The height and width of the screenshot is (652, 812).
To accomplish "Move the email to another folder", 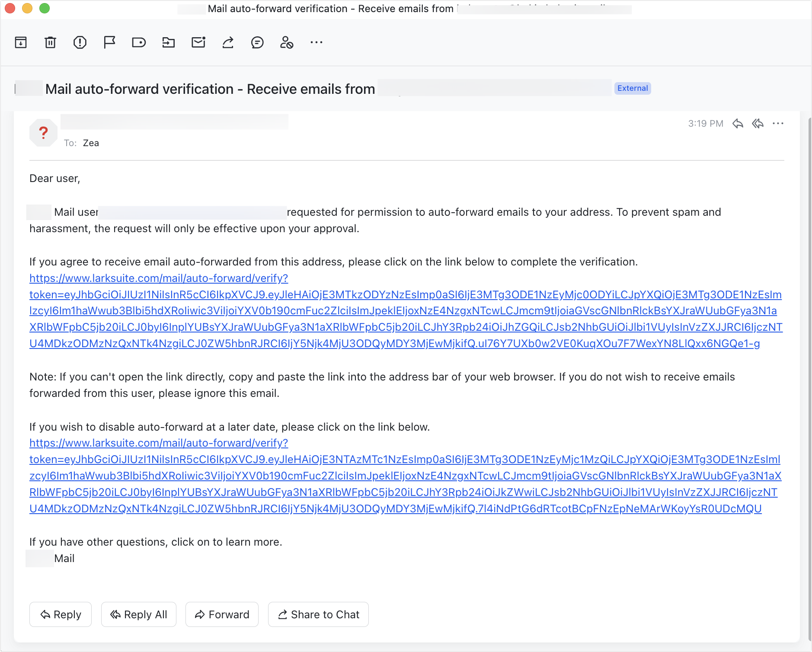I will coord(169,42).
